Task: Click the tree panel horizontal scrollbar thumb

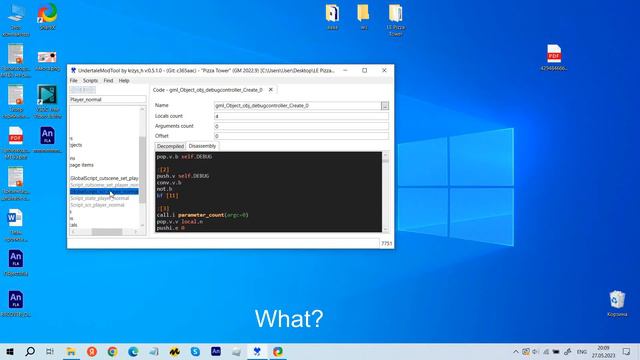Action: pyautogui.click(x=107, y=232)
